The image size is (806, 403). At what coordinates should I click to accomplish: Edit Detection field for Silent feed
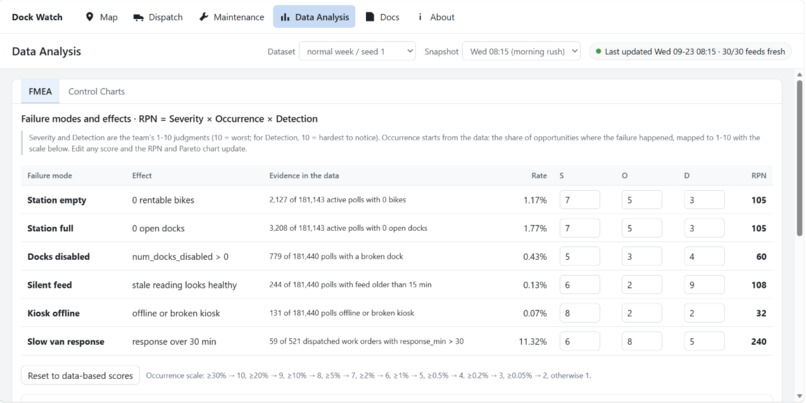[704, 285]
